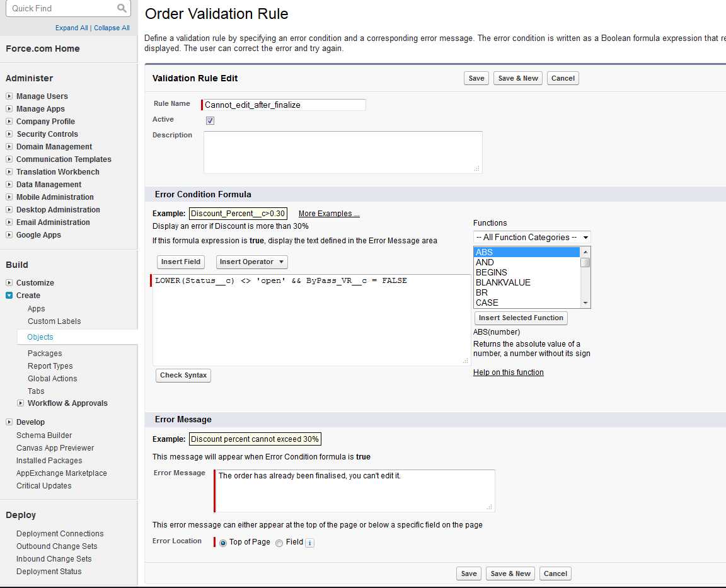This screenshot has height=588, width=726.
Task: Click Insert Selected Function button
Action: 521,318
